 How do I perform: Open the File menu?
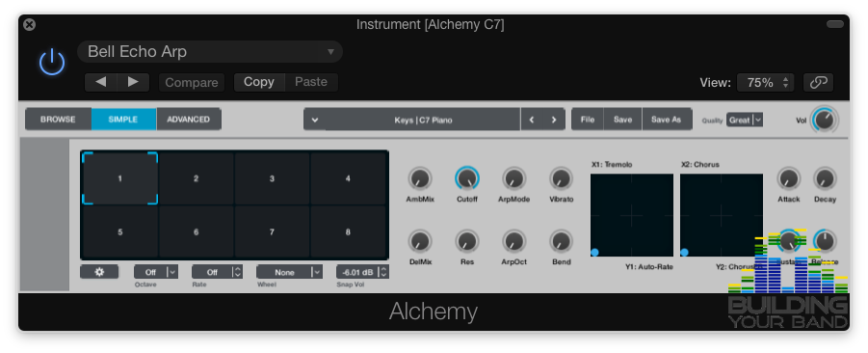[588, 120]
